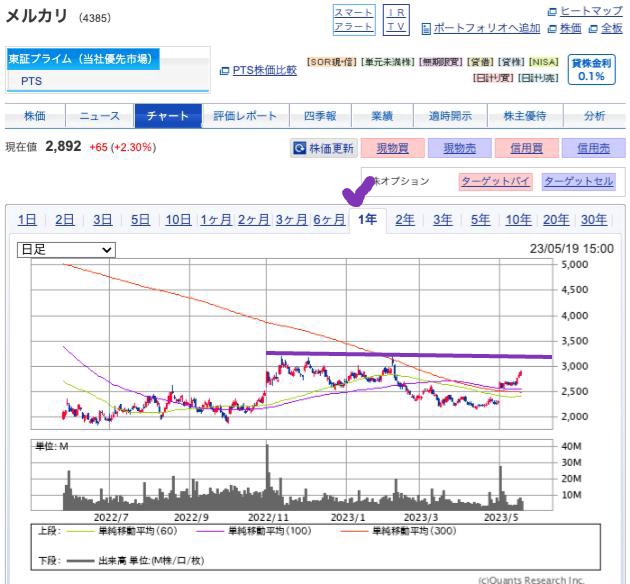Screen dimensions: 630x584
Task: Select the 3年 chart period
Action: pos(443,220)
